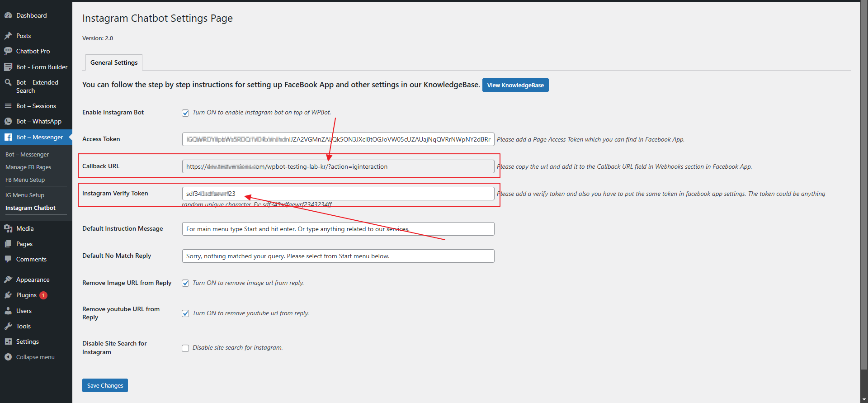Click the Collapse menu arrow icon
The width and height of the screenshot is (868, 403).
(8, 357)
